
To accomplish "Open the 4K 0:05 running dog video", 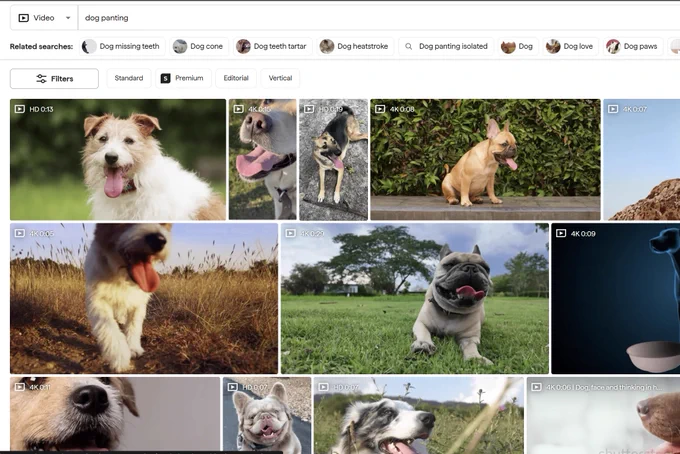I will (x=144, y=298).
